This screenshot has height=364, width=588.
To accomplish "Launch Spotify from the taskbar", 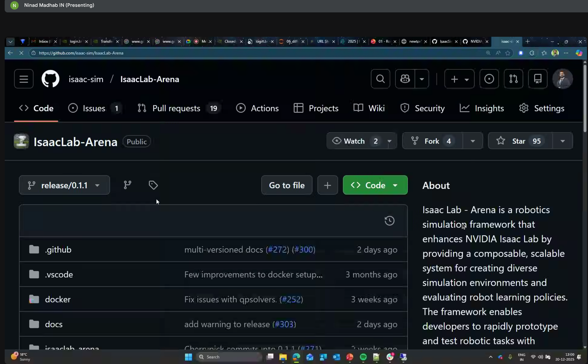I will click(x=363, y=357).
